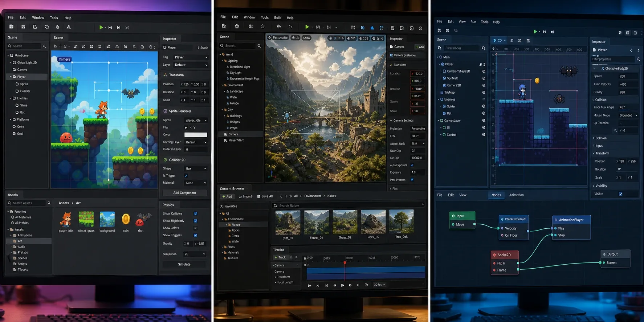
Task: Hit the green Play button in the middle editor
Action: point(307,27)
